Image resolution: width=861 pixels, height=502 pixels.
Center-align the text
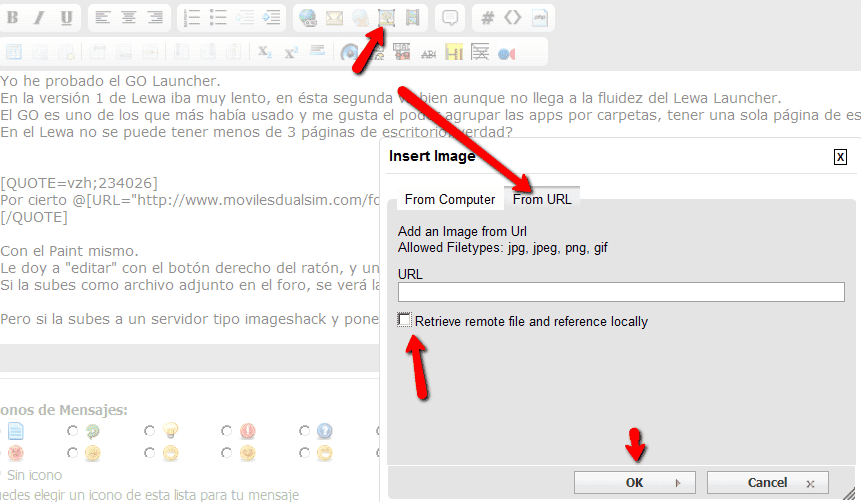click(x=129, y=18)
